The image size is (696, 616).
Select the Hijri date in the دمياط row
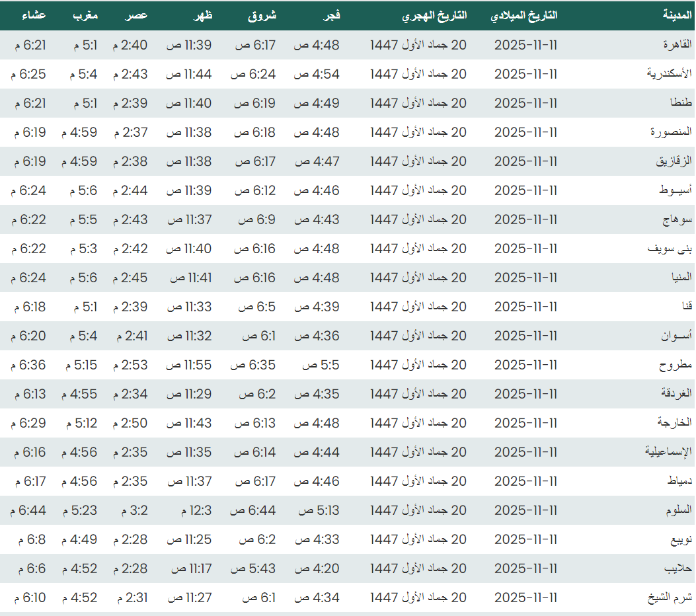(418, 481)
